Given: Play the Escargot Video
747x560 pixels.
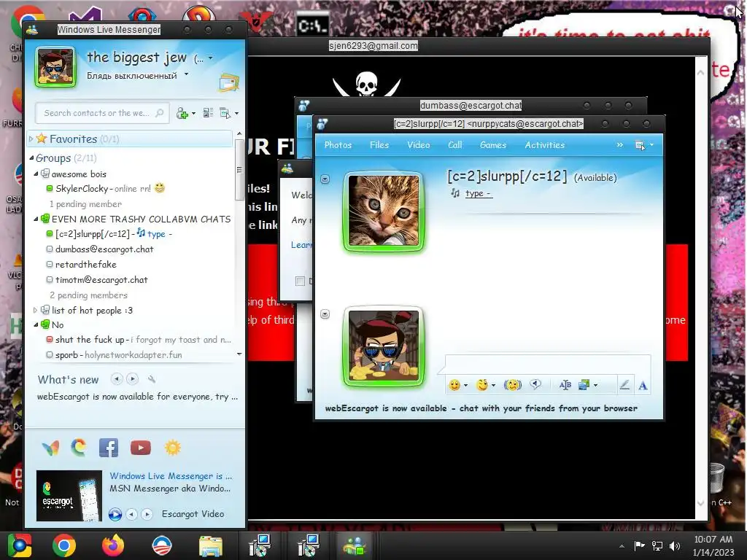Looking at the screenshot, I should [x=115, y=514].
